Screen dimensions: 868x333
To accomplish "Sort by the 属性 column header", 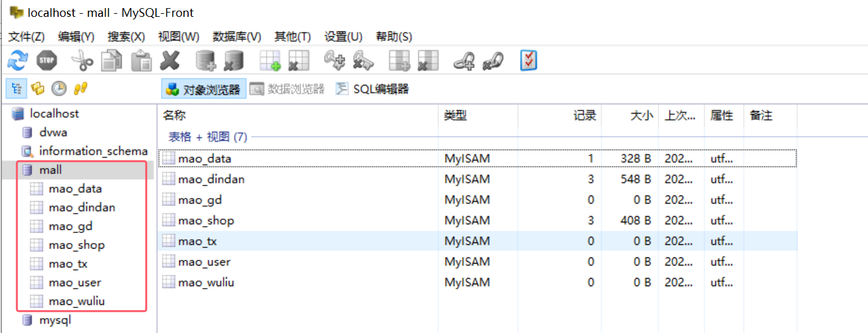I will tap(725, 116).
